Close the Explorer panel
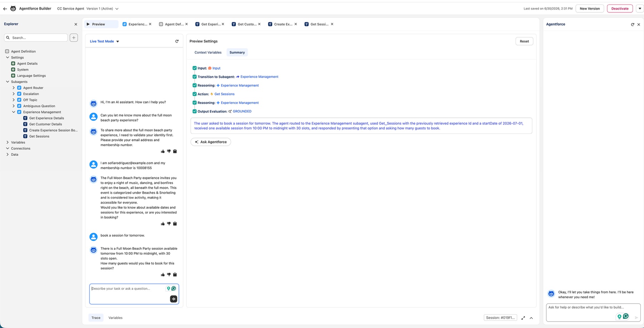 75,24
